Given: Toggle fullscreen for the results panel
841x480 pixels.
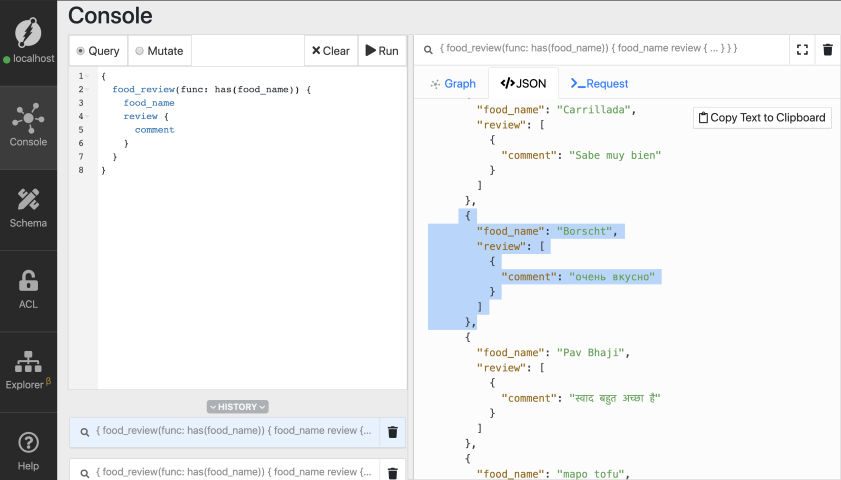Looking at the screenshot, I should point(801,49).
